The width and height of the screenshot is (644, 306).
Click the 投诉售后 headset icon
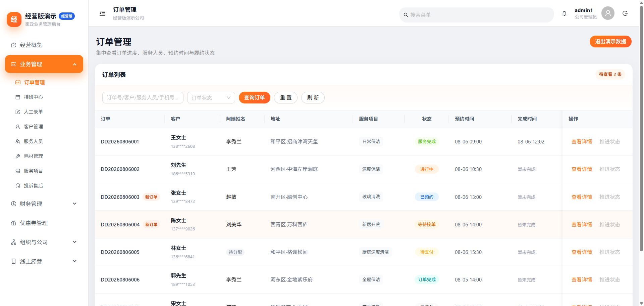tap(18, 186)
